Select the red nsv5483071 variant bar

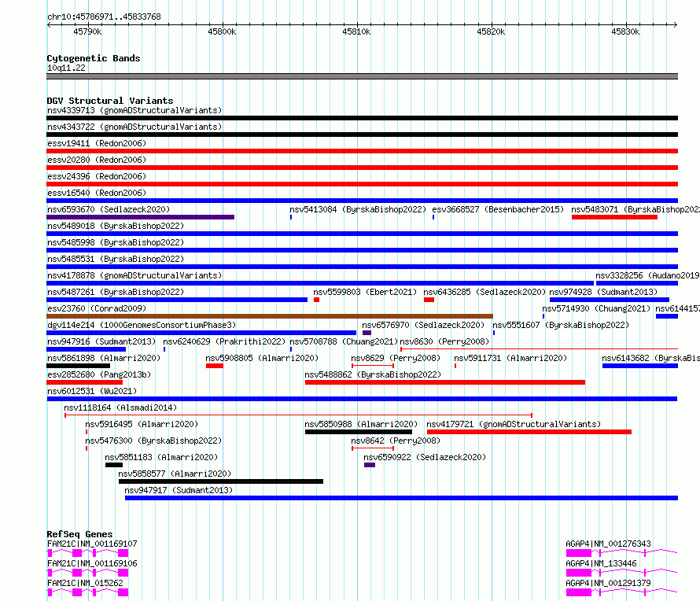614,217
